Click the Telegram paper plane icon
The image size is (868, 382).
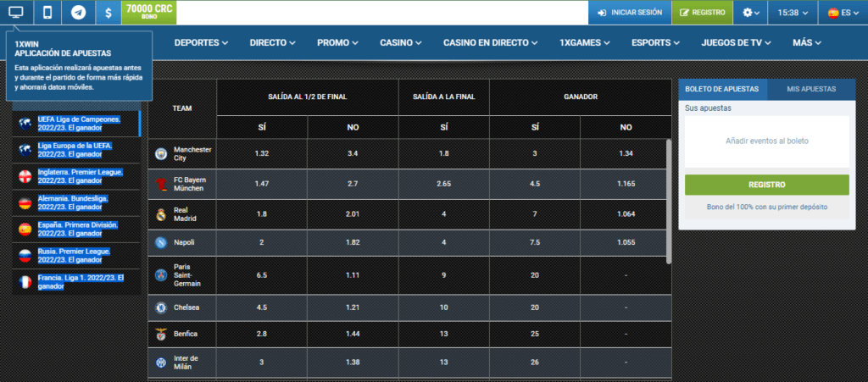coord(78,13)
